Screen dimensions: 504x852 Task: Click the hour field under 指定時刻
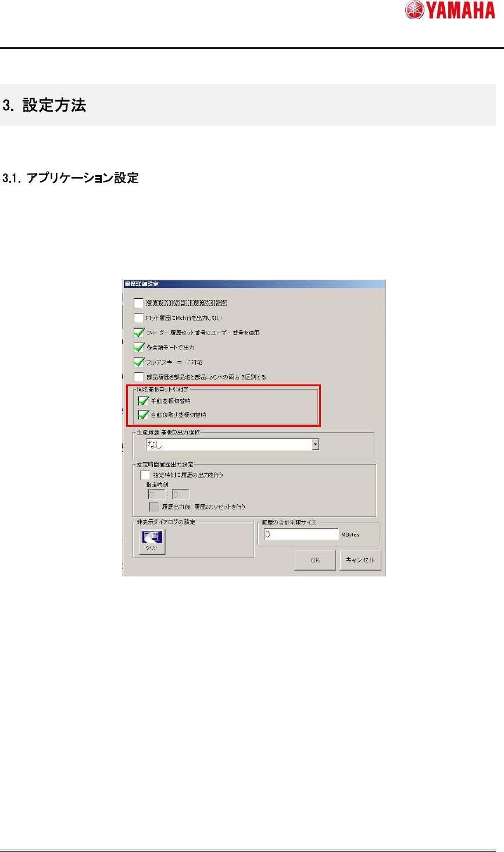[156, 495]
